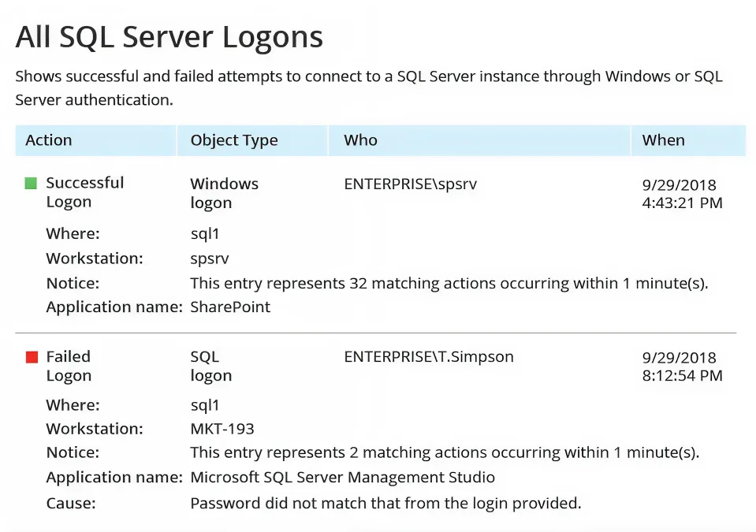Open the ENTERPRISE\T.Simpson user entry
This screenshot has width=756, height=532.
(428, 357)
